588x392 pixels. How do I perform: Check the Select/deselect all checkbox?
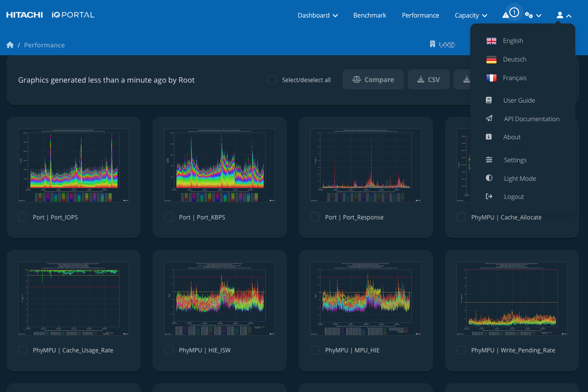tap(272, 80)
